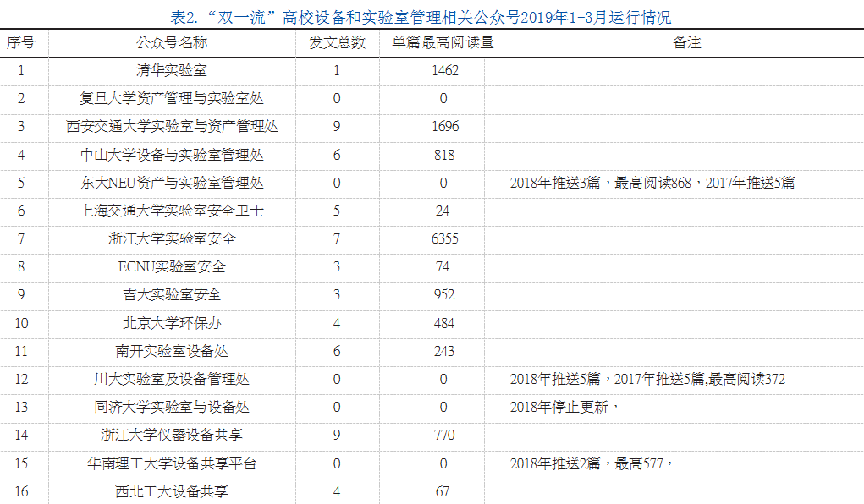
Task: Select the reading count 484
Action: tap(444, 323)
